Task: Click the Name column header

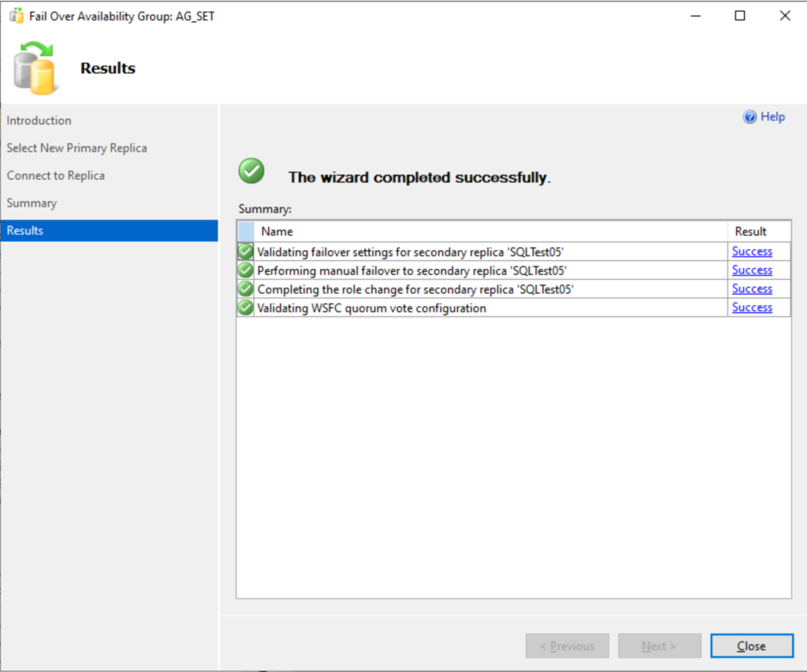Action: [277, 231]
